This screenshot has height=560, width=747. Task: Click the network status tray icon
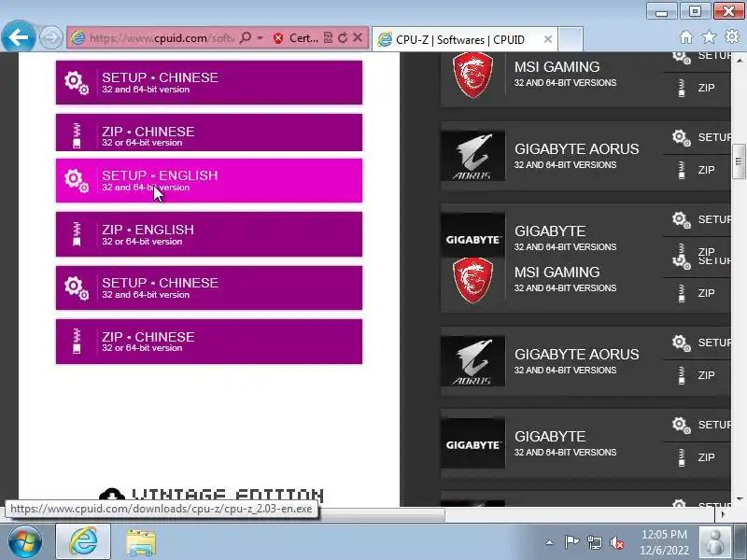point(594,542)
